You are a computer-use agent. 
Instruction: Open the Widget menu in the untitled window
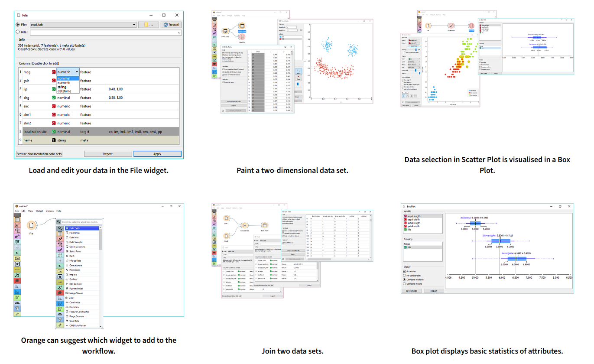(39, 211)
